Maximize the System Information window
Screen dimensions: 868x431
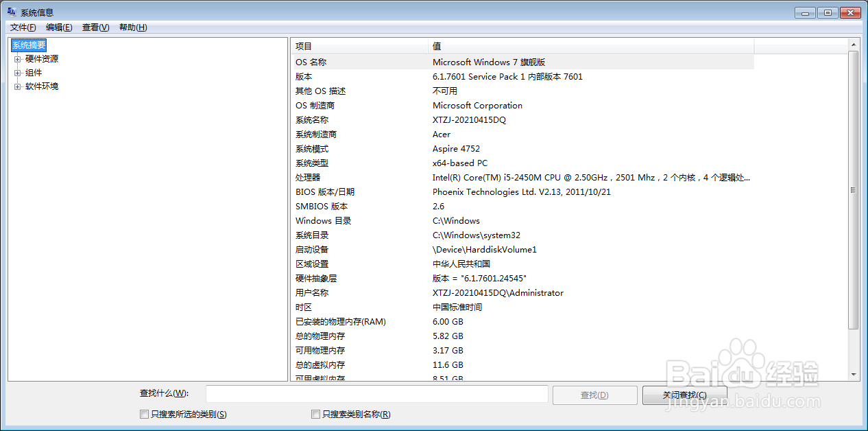pyautogui.click(x=828, y=12)
